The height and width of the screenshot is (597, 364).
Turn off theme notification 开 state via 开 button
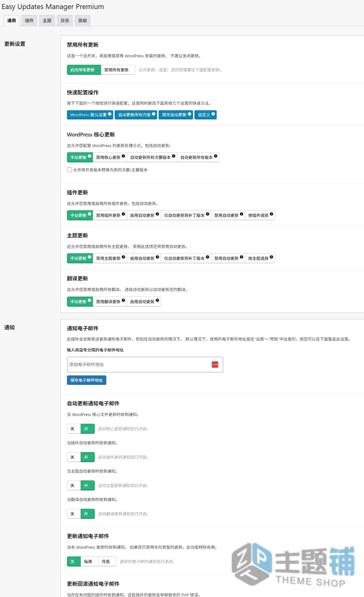coord(88,485)
